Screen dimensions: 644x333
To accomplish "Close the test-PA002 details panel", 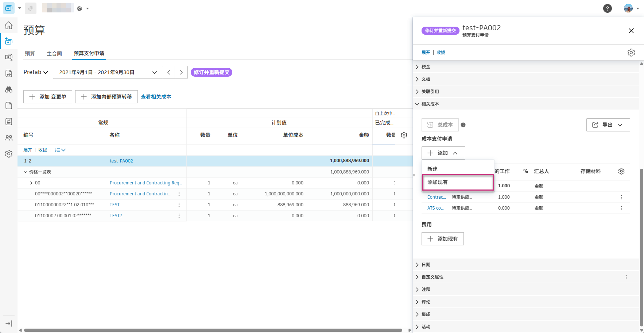I will [631, 31].
